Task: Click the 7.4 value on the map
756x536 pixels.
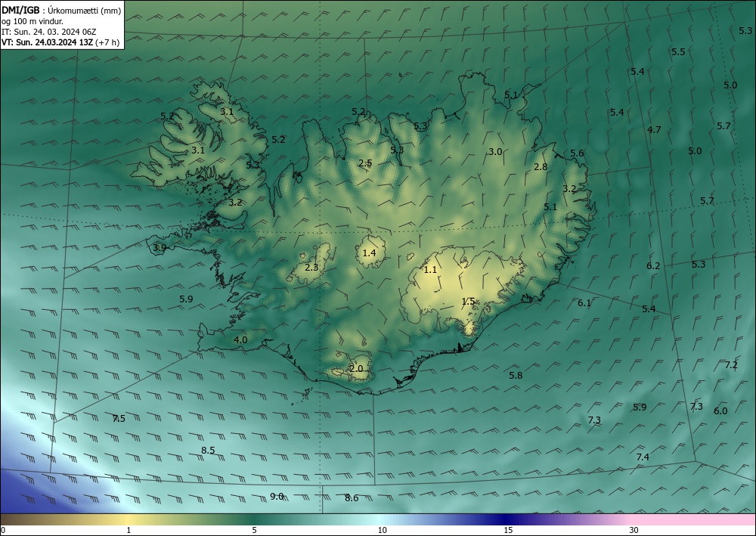Action: click(643, 457)
